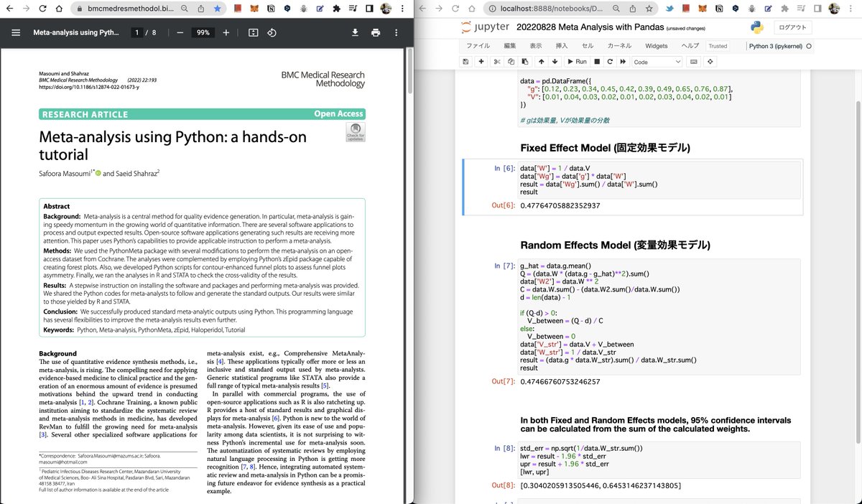Open the ヘルプ menu in Jupyter
This screenshot has height=504, width=862.
pyautogui.click(x=690, y=45)
